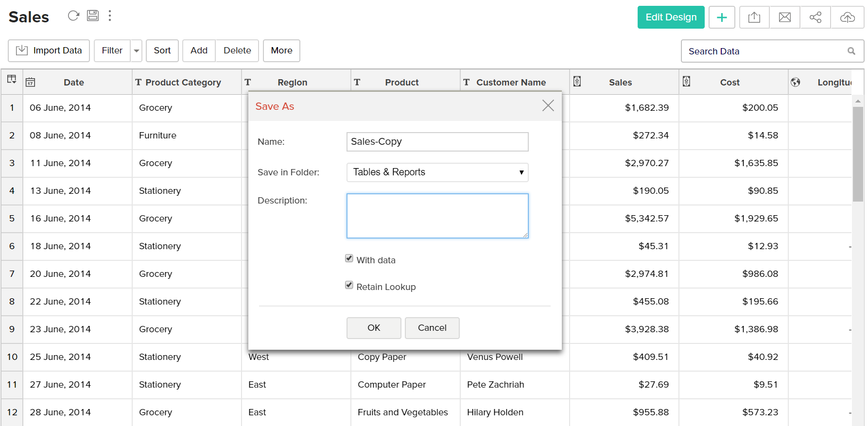Click the Sort toolbar button

coord(162,51)
